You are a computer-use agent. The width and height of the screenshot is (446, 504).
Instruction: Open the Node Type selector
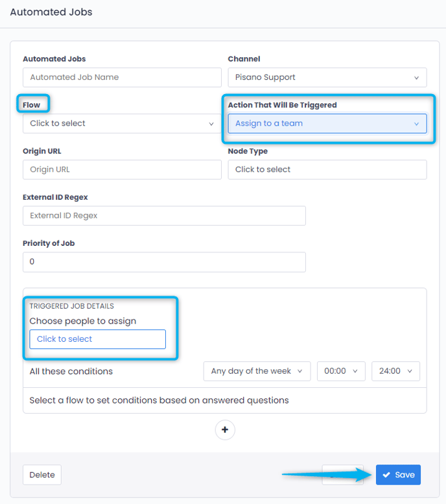(327, 169)
